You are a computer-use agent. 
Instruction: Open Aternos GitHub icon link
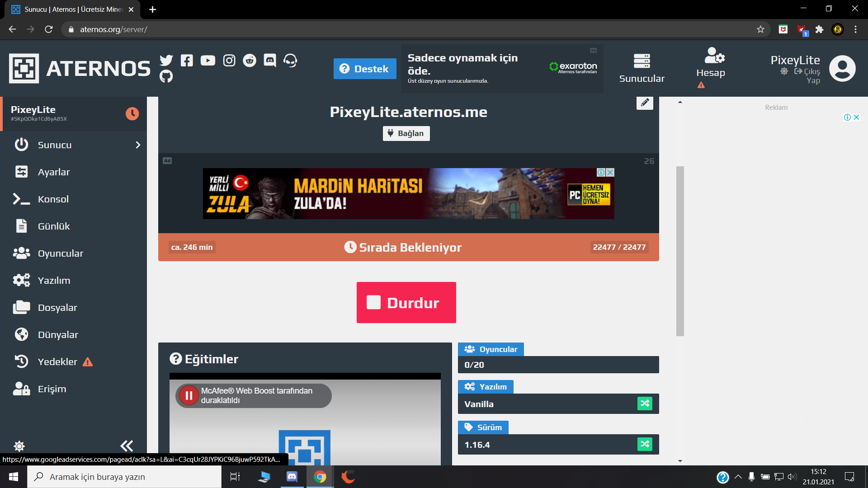[x=166, y=76]
